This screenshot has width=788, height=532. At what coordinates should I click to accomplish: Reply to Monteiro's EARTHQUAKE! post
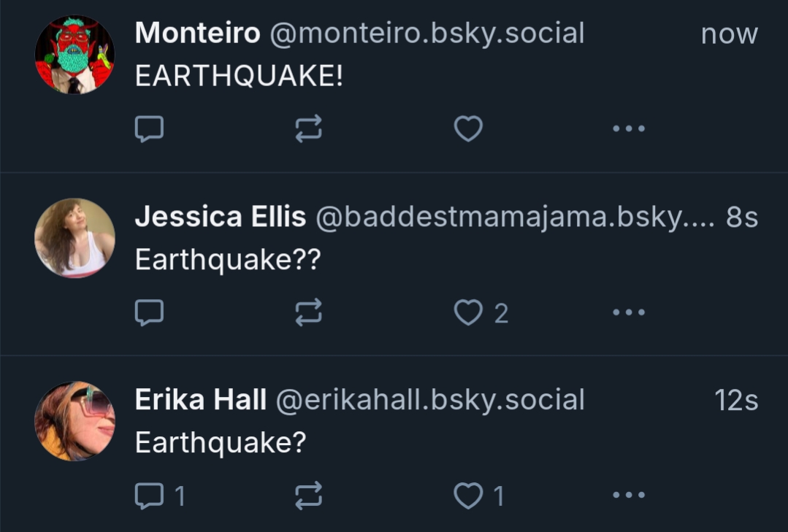(150, 129)
